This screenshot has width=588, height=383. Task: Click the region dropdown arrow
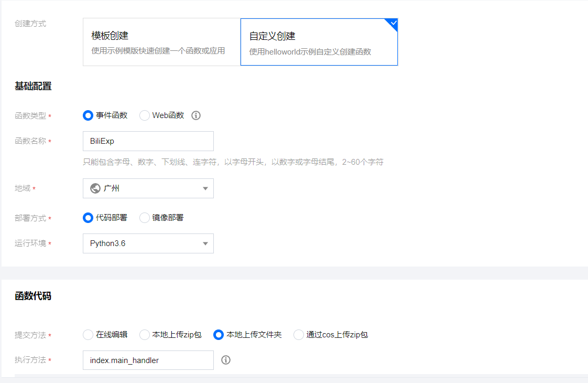point(204,188)
